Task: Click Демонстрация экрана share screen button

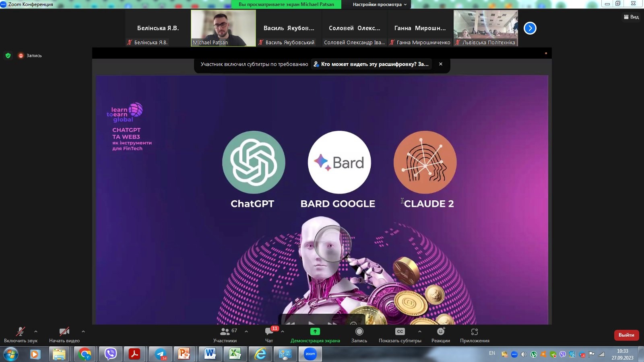Action: [x=315, y=335]
